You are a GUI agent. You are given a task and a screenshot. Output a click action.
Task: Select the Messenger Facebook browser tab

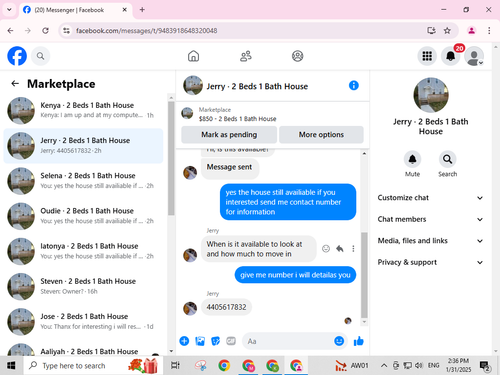[x=75, y=10]
